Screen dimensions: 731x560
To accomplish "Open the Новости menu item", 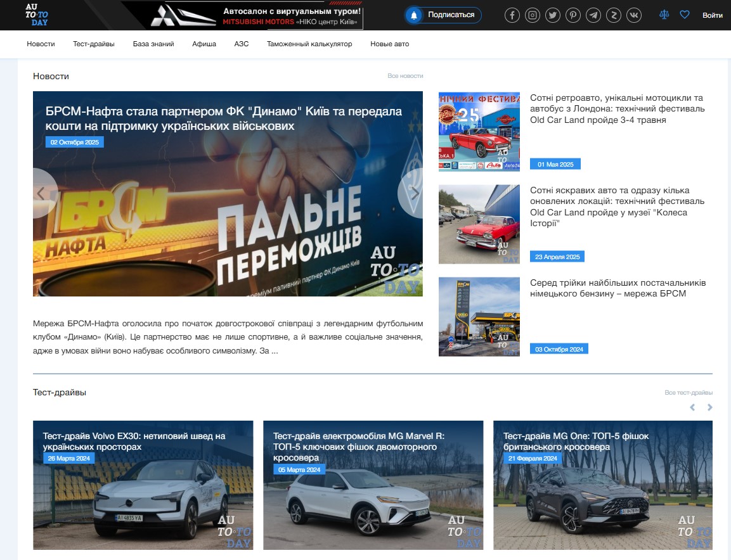I will coord(41,44).
